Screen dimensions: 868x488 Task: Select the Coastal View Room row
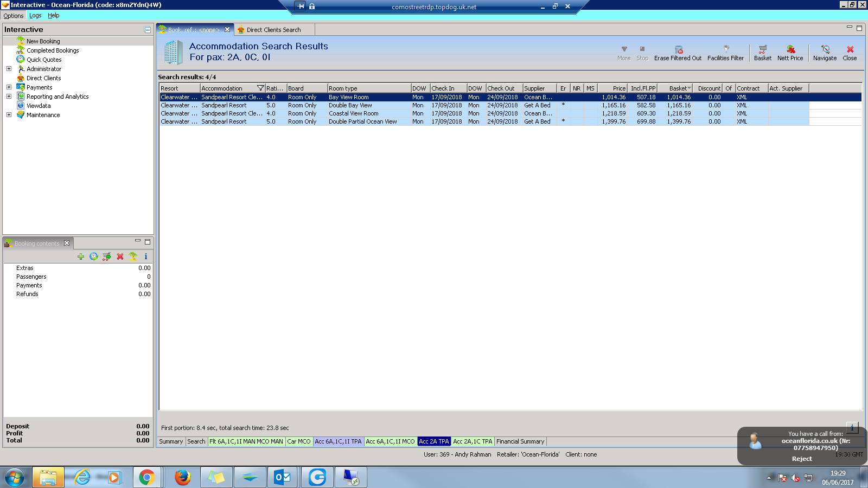[x=484, y=113]
